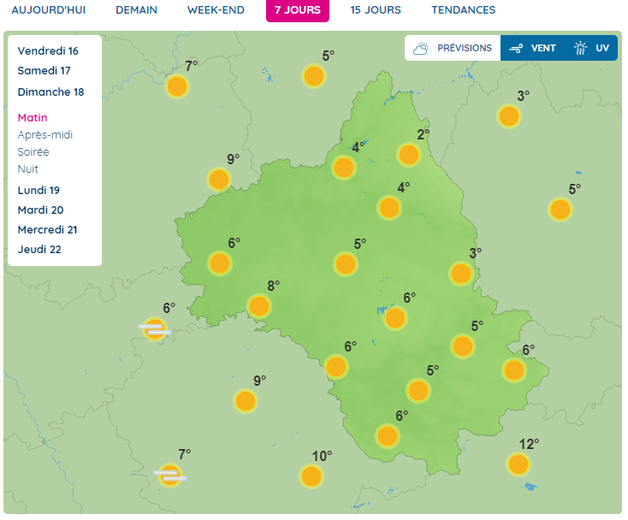Click the sun icon showing 12°

[518, 464]
